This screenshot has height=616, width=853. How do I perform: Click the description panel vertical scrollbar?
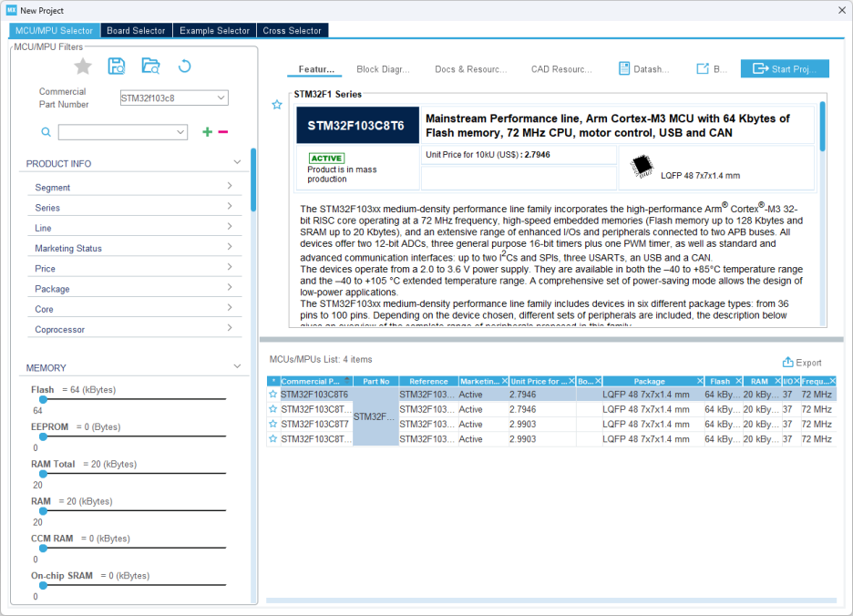click(823, 127)
